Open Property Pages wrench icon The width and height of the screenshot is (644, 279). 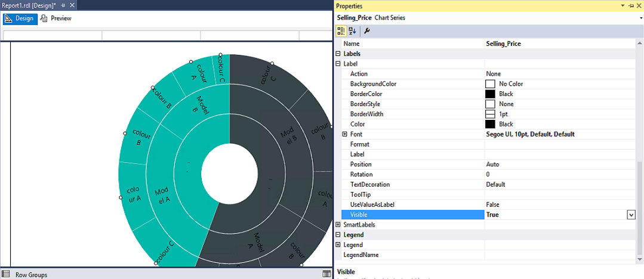[x=367, y=30]
